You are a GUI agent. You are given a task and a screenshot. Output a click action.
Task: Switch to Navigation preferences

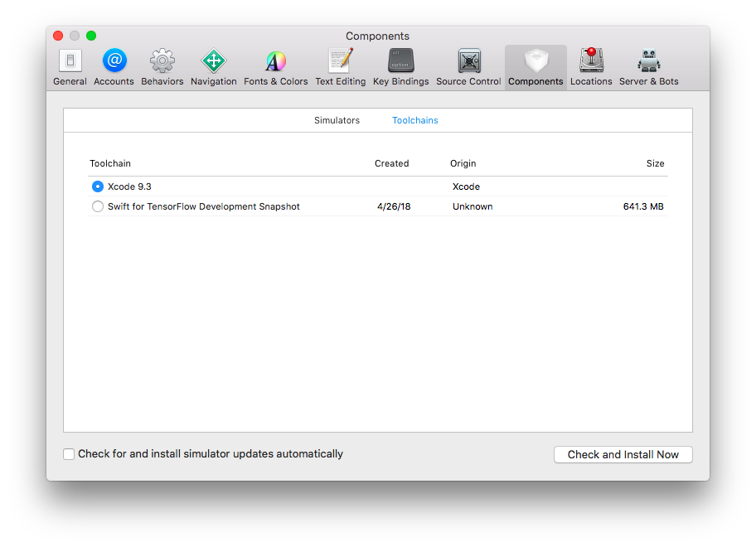click(213, 67)
